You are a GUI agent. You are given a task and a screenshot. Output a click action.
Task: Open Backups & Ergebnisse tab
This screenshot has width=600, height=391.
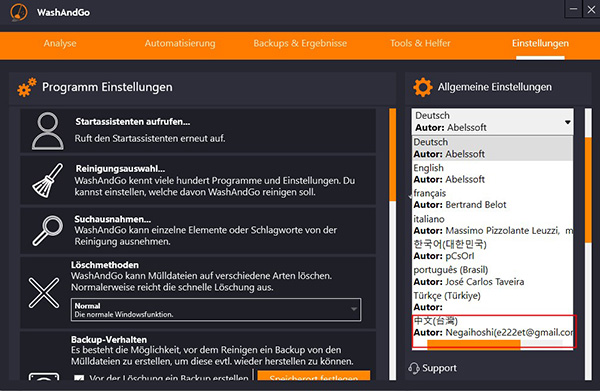(x=300, y=43)
